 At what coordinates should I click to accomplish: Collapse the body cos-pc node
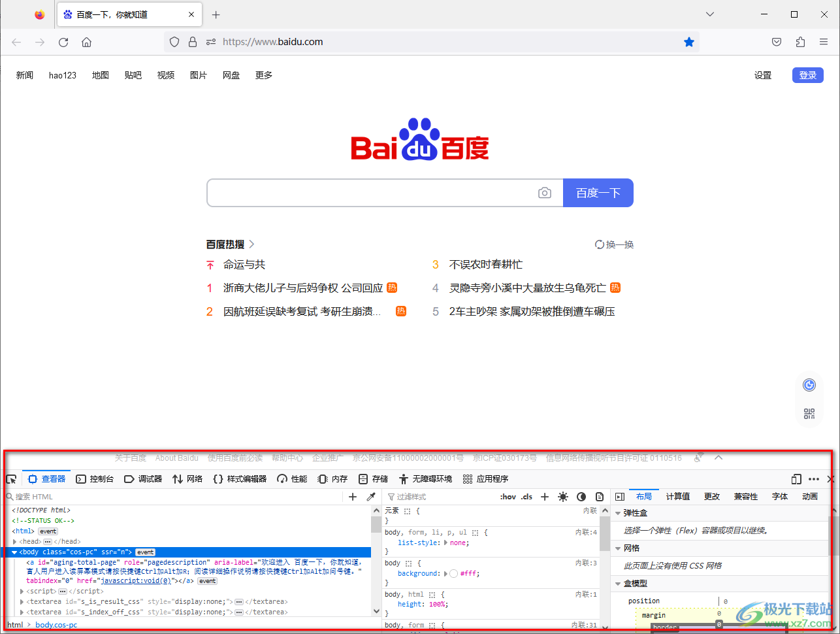(15, 552)
